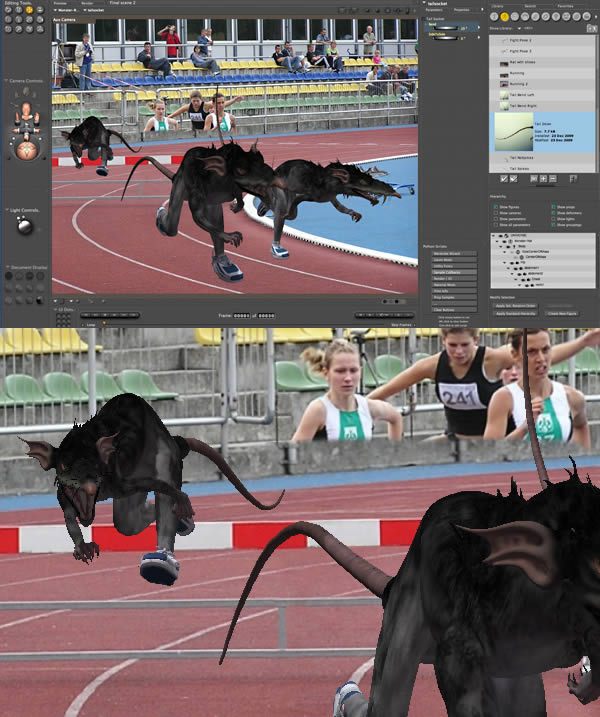The height and width of the screenshot is (717, 600).
Task: Switch to the Parameters tab
Action: coord(434,10)
